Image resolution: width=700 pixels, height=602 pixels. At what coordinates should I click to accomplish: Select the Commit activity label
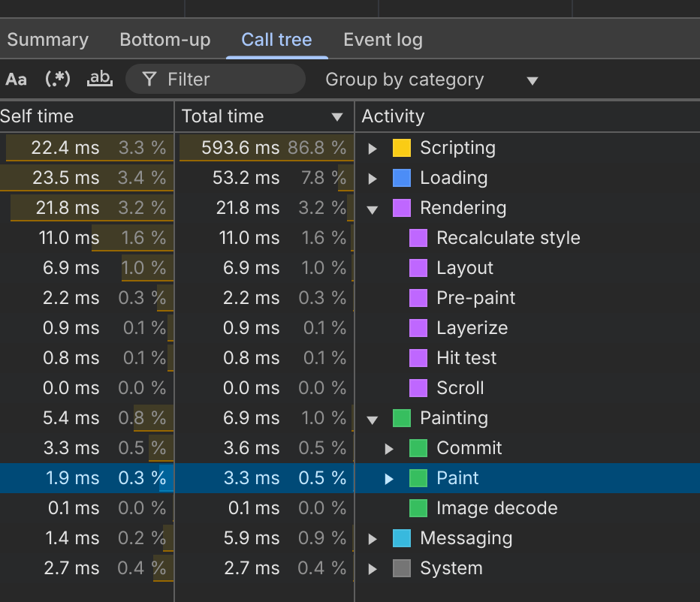[x=469, y=447]
